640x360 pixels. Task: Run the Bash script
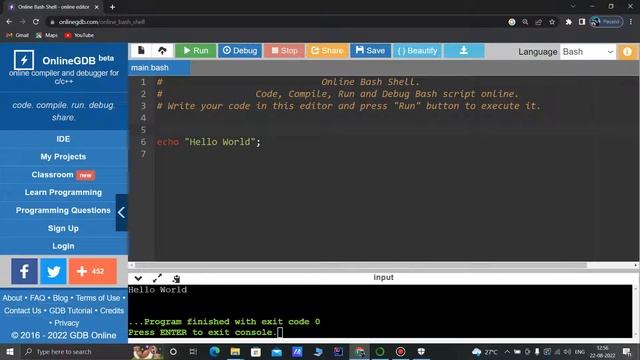[x=196, y=51]
